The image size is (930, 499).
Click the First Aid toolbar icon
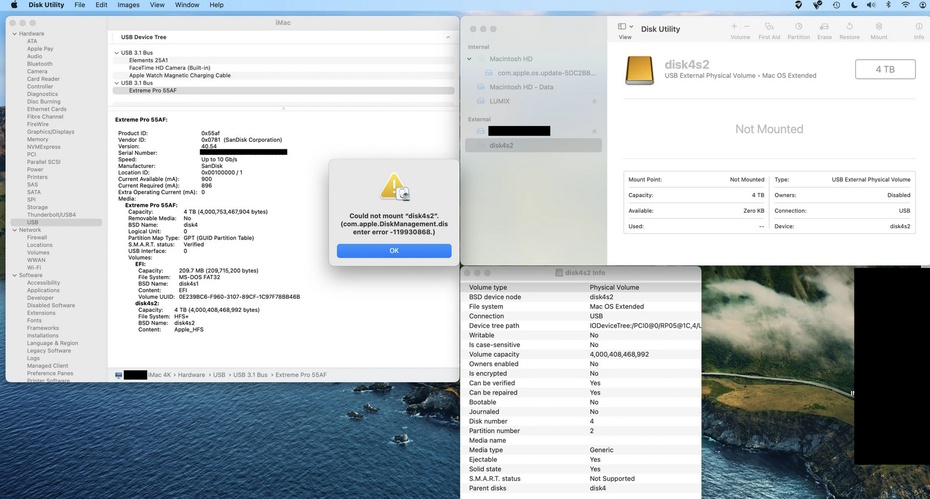tap(769, 27)
